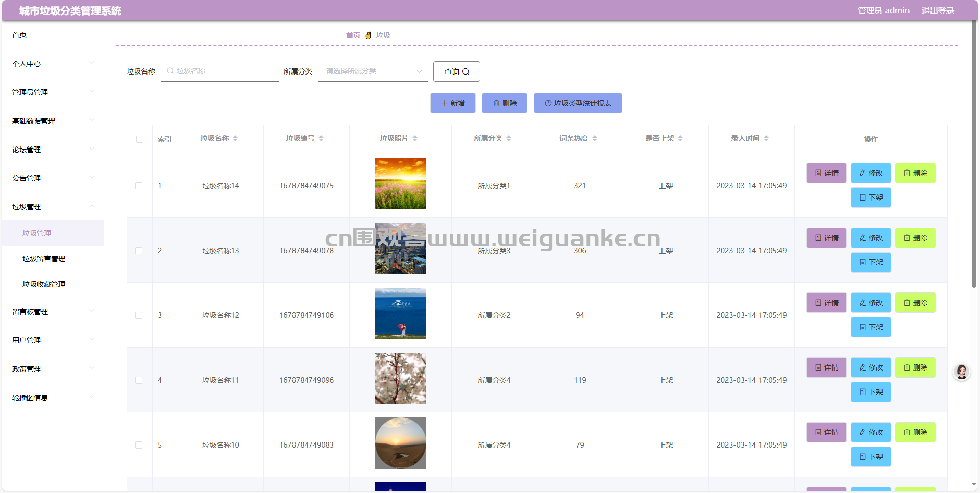980x493 pixels.
Task: Open 垃圾留言管理 submenu item
Action: 53,259
